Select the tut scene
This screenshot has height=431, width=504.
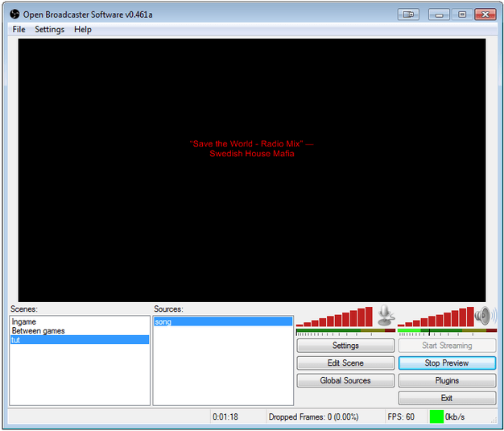click(80, 340)
